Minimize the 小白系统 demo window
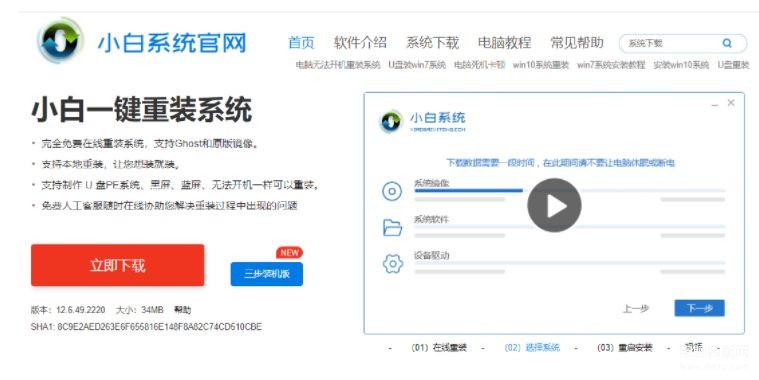759x380 pixels. click(714, 104)
